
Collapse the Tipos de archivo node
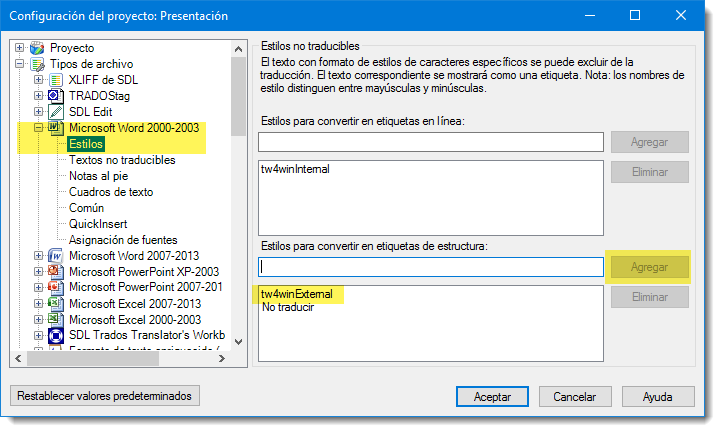19,63
